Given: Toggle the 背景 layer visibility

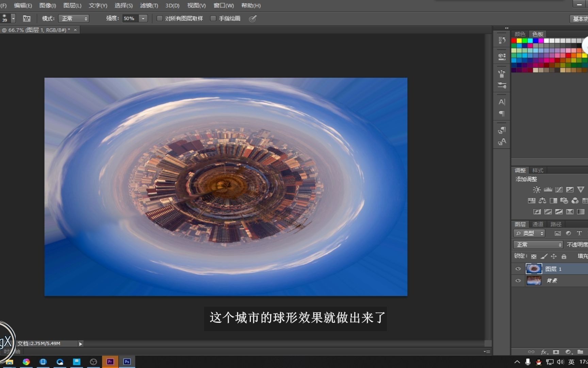Looking at the screenshot, I should (x=518, y=280).
